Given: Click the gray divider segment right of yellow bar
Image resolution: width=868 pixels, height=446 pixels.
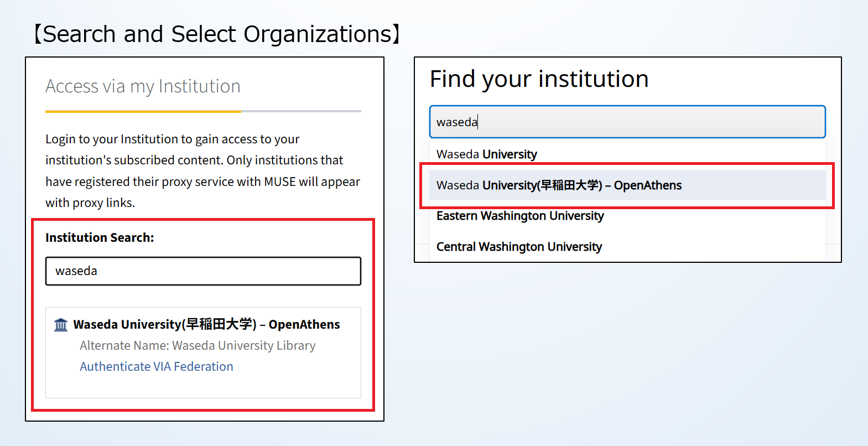Looking at the screenshot, I should point(301,111).
